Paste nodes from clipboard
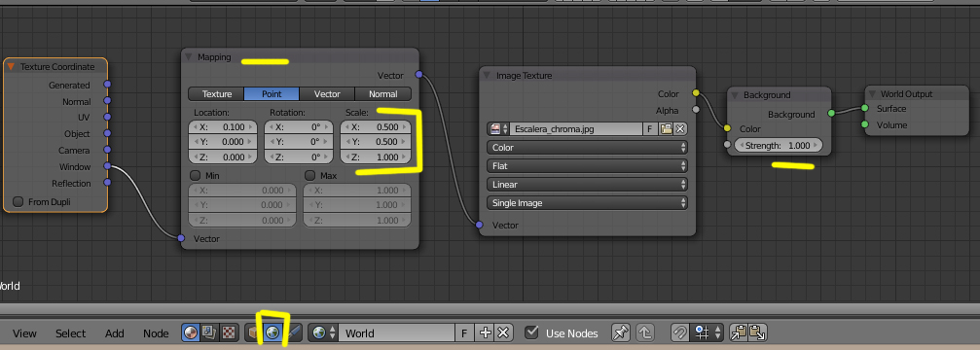The height and width of the screenshot is (350, 980). tap(757, 333)
